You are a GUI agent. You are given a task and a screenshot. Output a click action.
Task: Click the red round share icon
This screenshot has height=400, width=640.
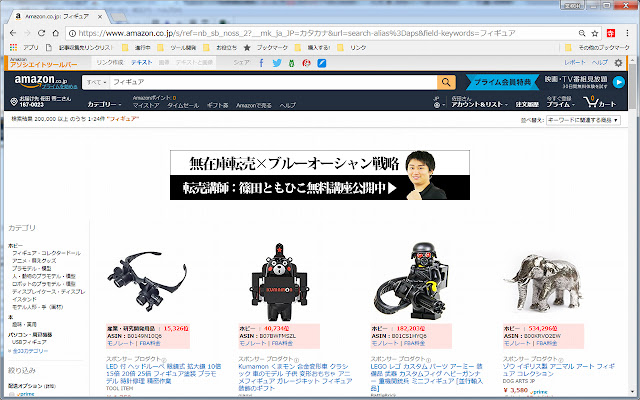pos(307,63)
